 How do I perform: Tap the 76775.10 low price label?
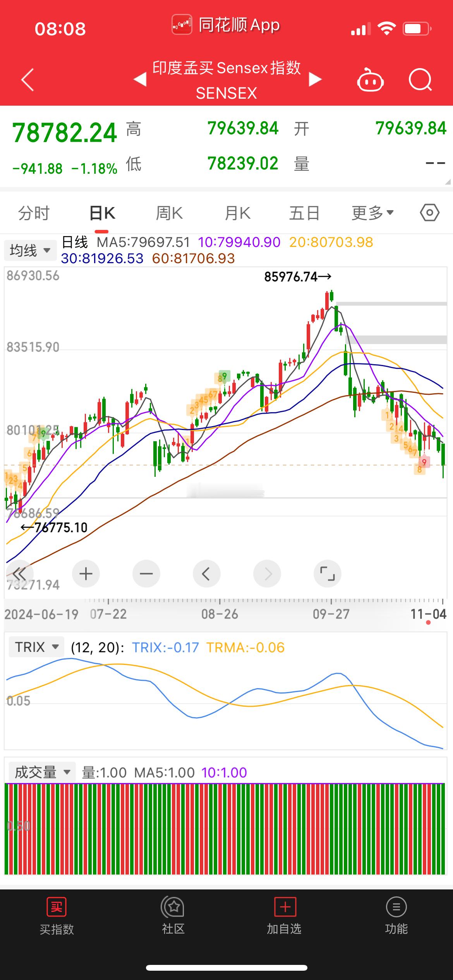pos(54,528)
